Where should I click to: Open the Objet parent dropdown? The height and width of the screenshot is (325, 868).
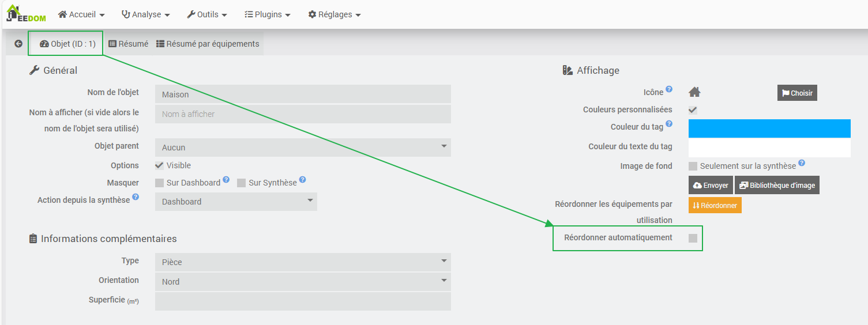[x=303, y=148]
